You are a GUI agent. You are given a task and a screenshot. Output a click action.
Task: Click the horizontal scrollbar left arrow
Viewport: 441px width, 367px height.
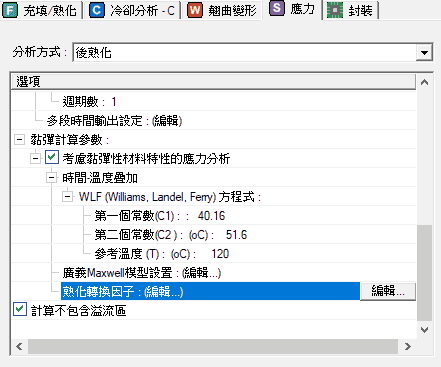tap(19, 347)
